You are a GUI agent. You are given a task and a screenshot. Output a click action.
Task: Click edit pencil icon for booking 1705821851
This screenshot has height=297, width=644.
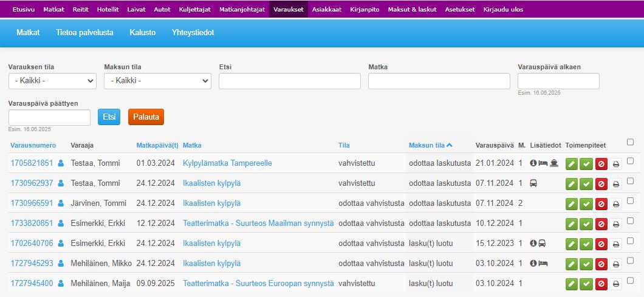click(572, 163)
